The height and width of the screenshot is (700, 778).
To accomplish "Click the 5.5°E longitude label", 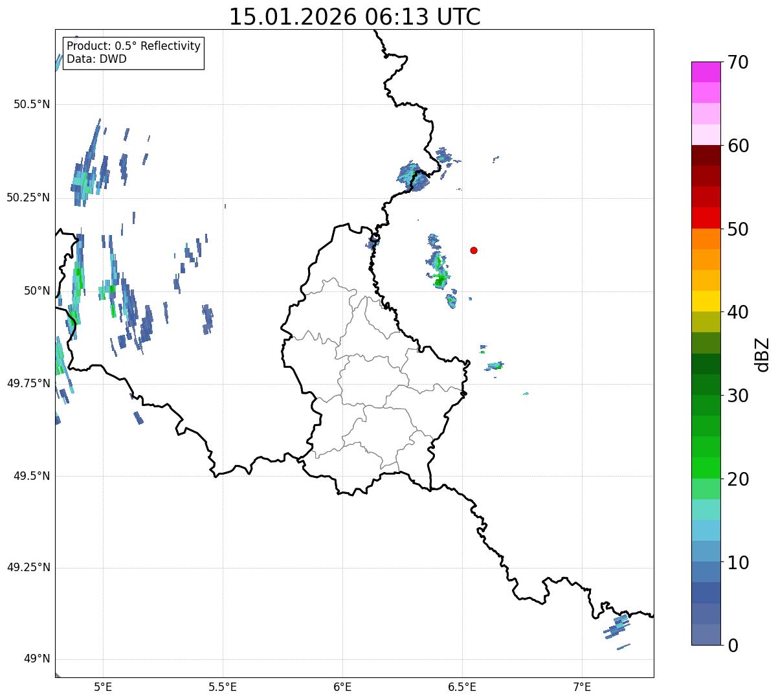I will tap(223, 686).
